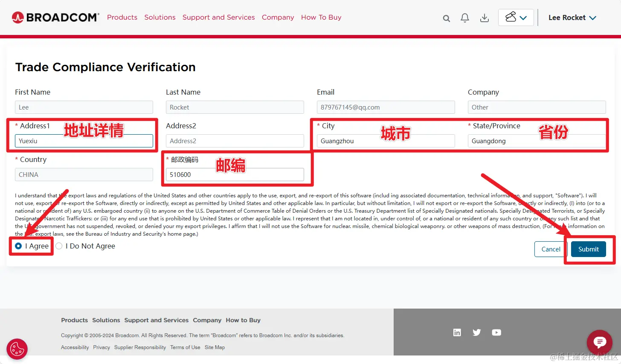
Task: Edit the State/Province field
Action: point(537,141)
